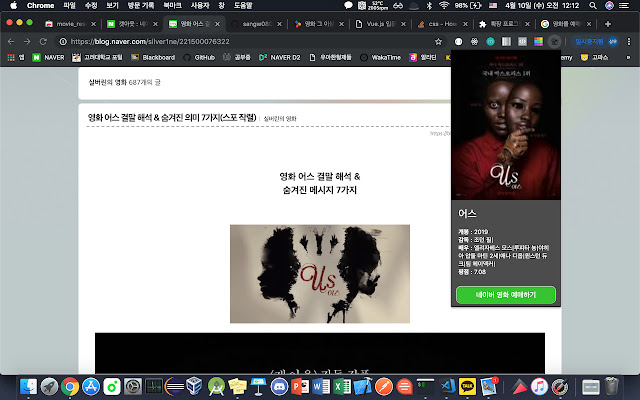The width and height of the screenshot is (640, 400).
Task: Open the 고려대학교 포털 bookmark
Action: [97, 58]
